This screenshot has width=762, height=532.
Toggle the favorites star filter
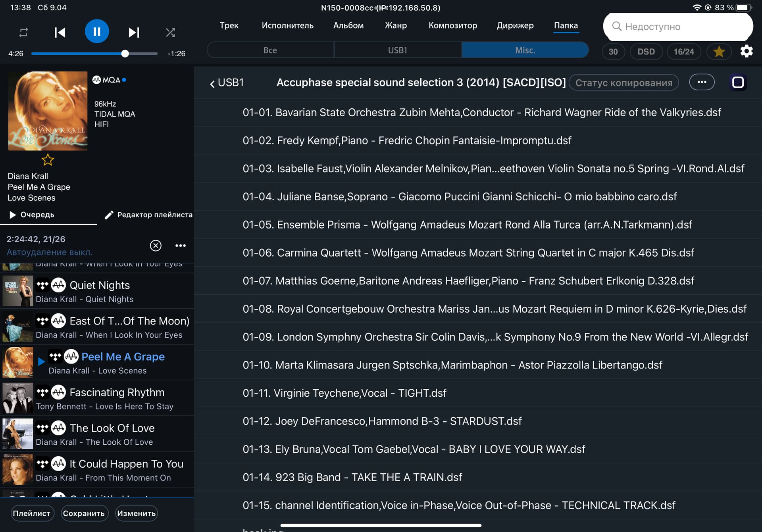pyautogui.click(x=719, y=52)
